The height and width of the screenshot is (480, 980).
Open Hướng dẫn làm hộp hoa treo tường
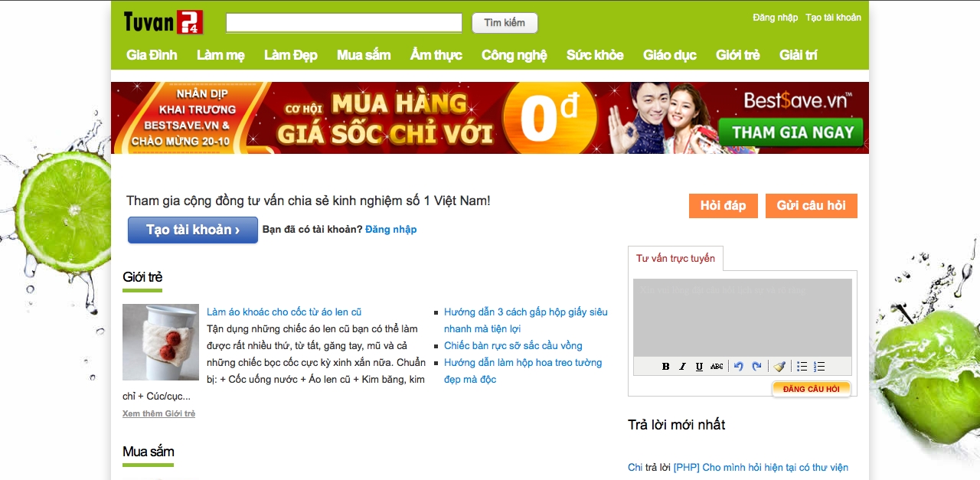[x=523, y=371]
